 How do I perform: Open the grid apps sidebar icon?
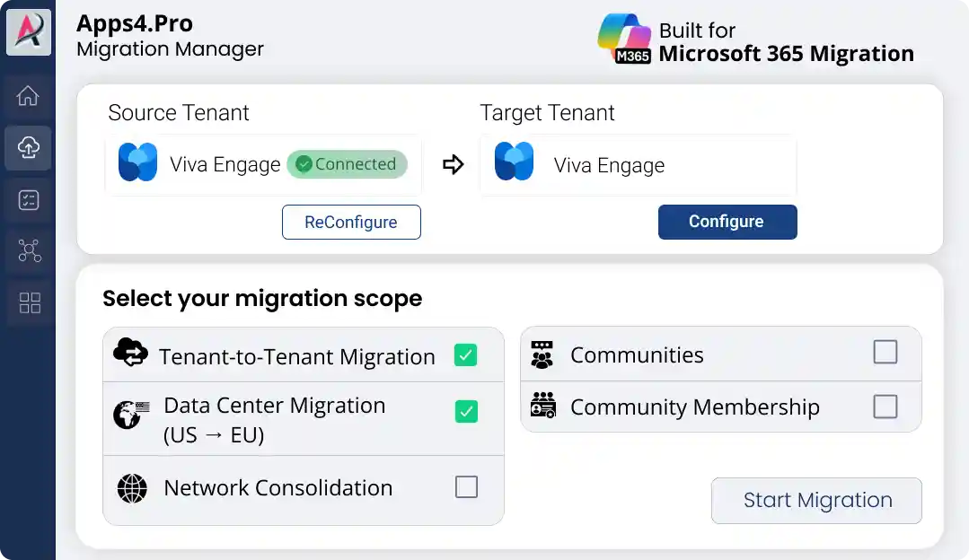[x=29, y=302]
